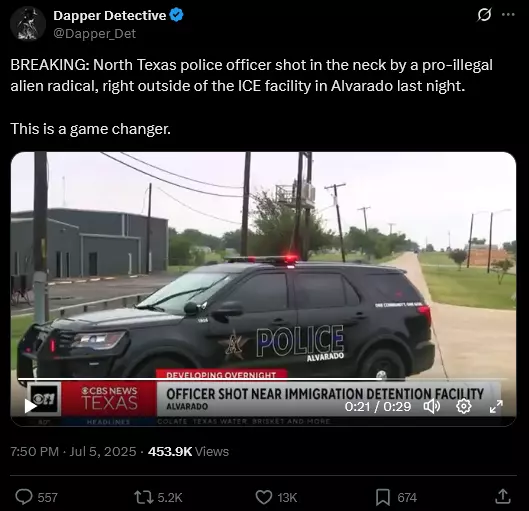This screenshot has width=529, height=511.
Task: Play the video
Action: click(30, 406)
